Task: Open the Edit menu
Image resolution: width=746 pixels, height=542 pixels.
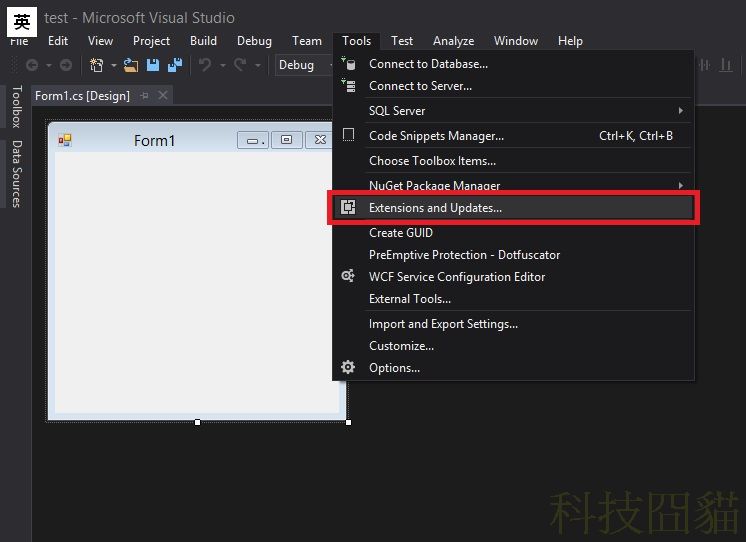Action: (x=58, y=41)
